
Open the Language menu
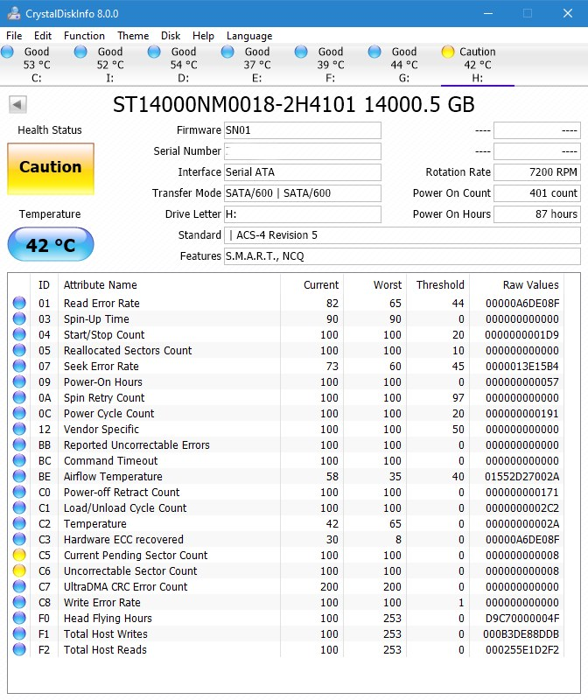(249, 36)
